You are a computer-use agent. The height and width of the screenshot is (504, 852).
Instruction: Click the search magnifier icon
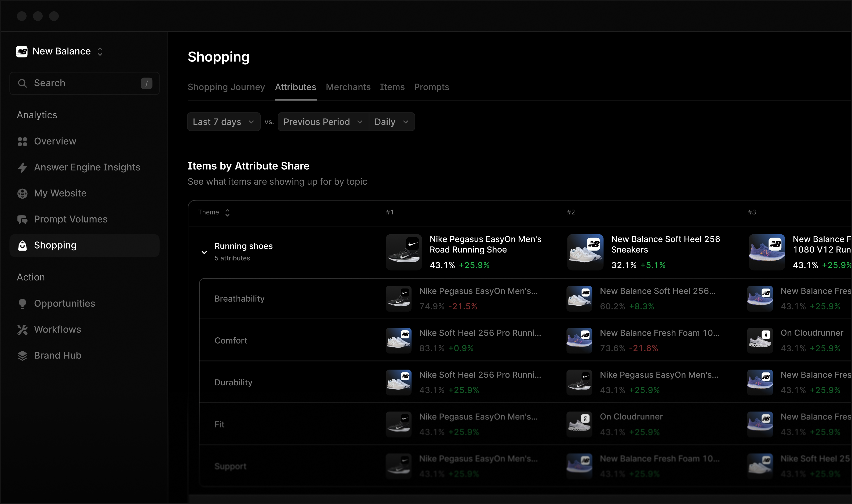click(23, 83)
